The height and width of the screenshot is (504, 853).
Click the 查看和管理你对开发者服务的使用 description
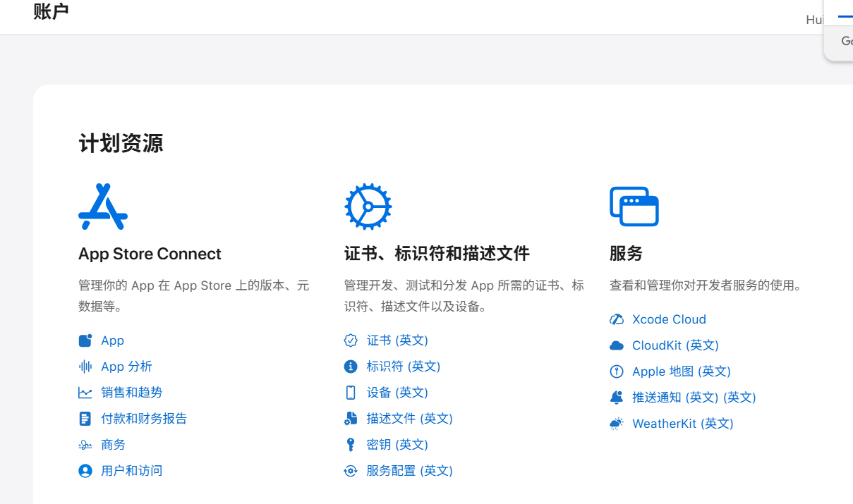click(x=706, y=285)
